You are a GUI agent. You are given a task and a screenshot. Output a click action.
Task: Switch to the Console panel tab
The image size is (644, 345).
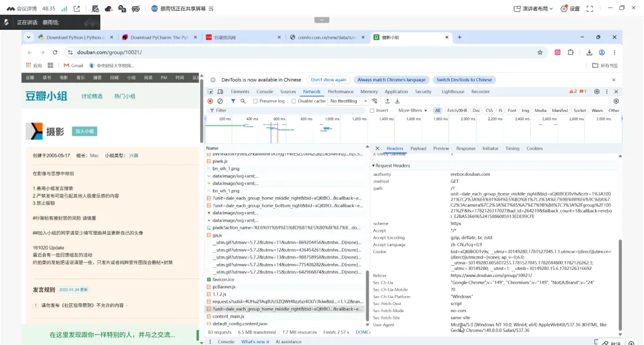[x=265, y=92]
